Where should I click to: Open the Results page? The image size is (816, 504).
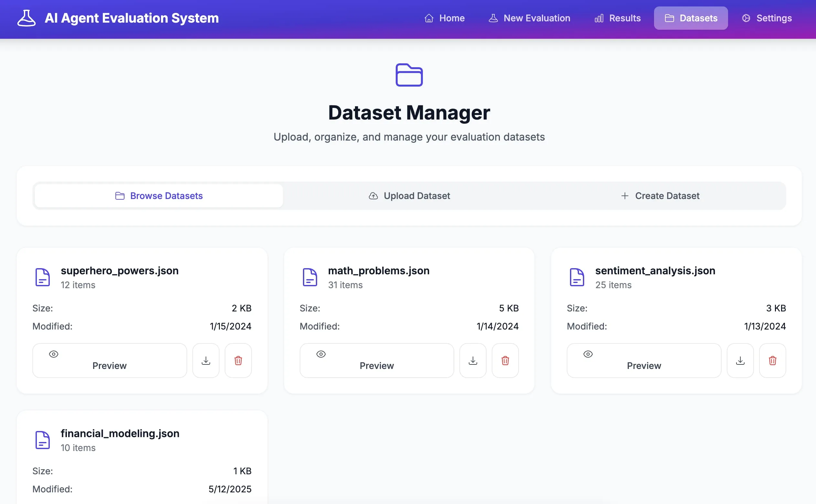pyautogui.click(x=617, y=18)
